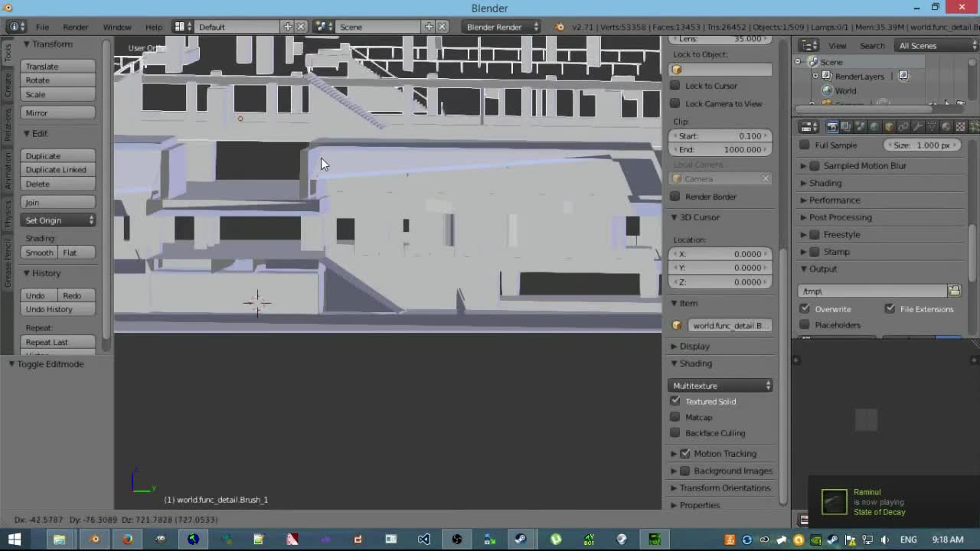Click the /tmp output path field

[871, 291]
